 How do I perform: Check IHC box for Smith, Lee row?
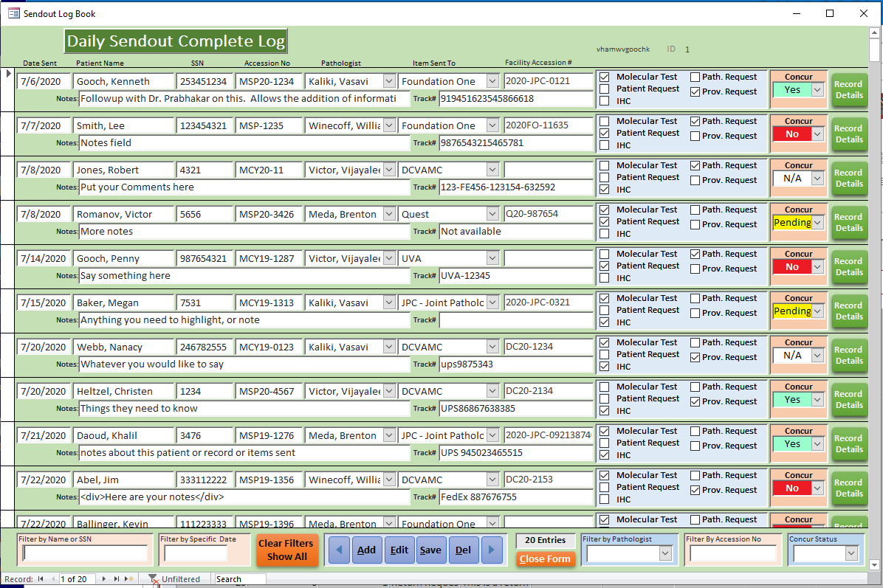click(x=604, y=145)
